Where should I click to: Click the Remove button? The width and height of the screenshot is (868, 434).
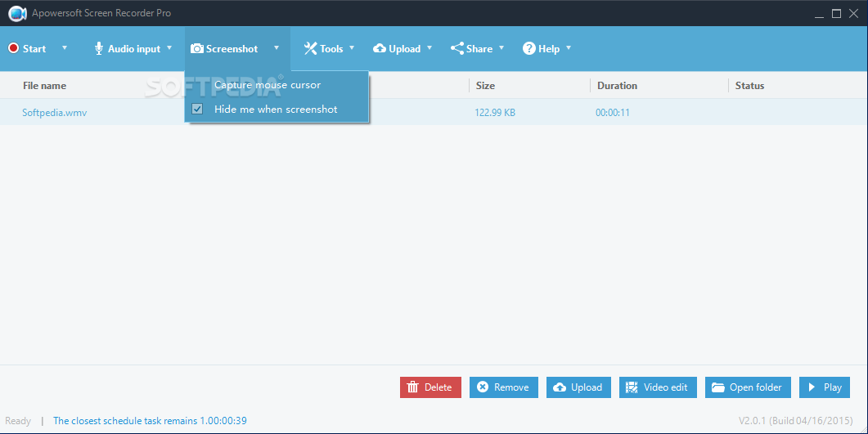pos(504,387)
